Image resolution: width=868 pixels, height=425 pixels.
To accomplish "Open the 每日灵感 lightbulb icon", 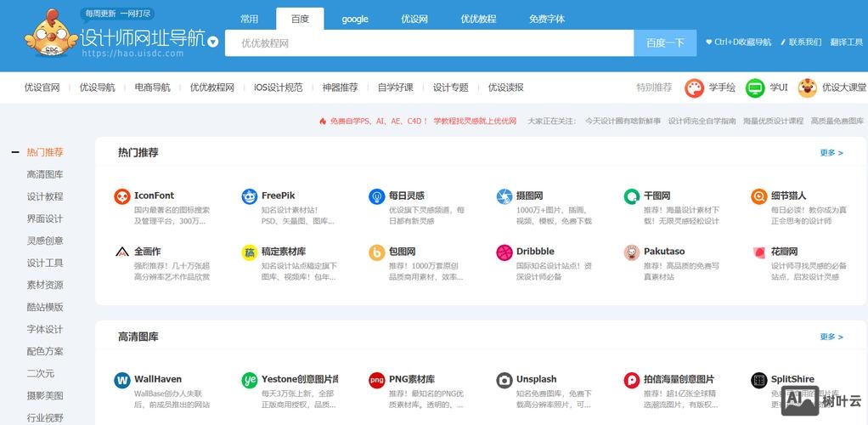I will 377,196.
